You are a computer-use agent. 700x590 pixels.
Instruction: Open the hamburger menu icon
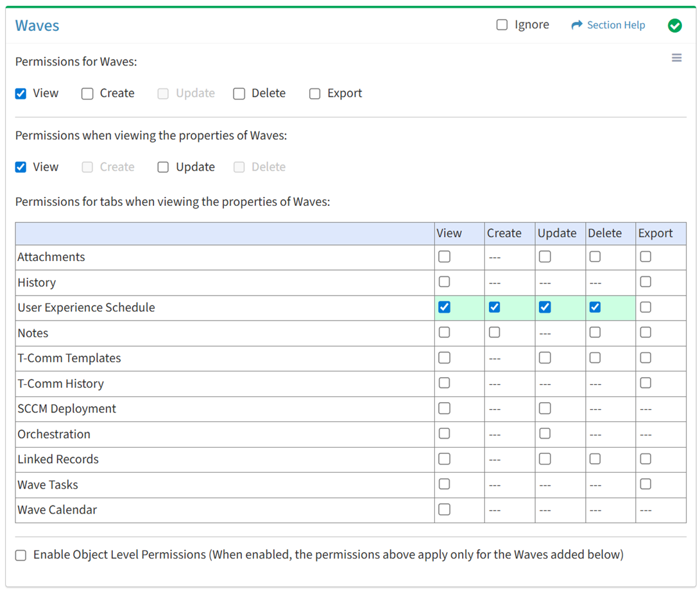tap(676, 58)
